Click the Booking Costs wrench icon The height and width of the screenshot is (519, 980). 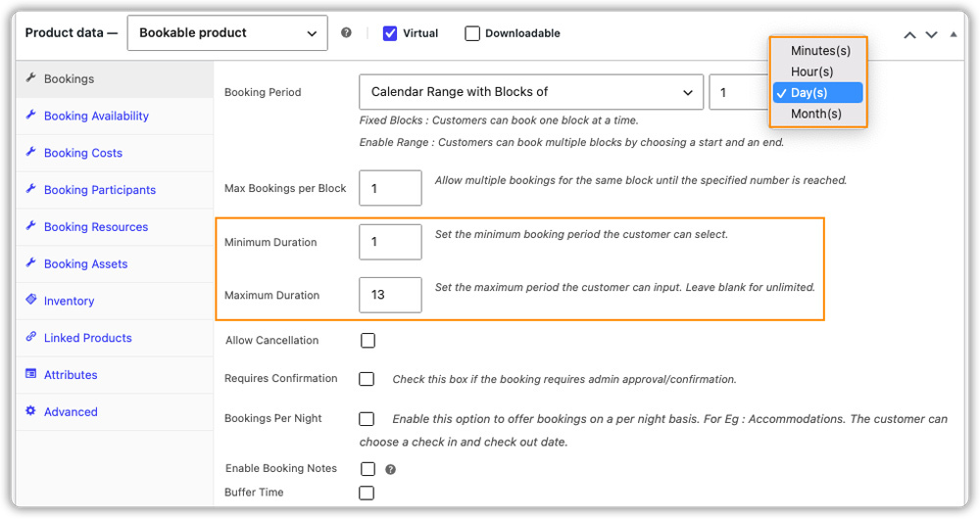[x=30, y=151]
